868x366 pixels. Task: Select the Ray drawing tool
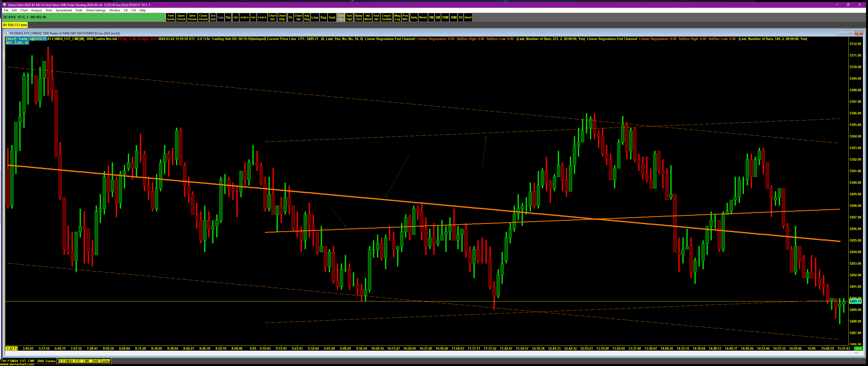click(323, 18)
